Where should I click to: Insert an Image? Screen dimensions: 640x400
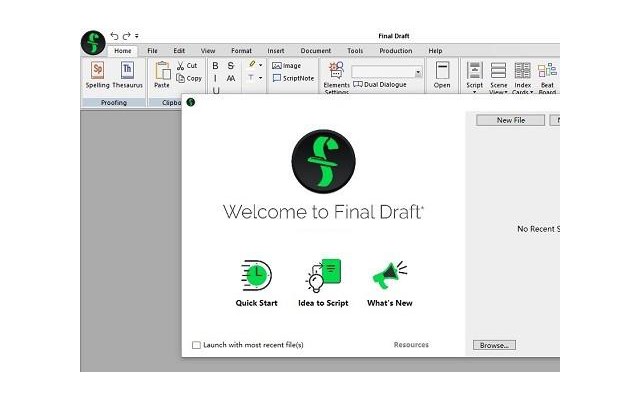(x=287, y=66)
